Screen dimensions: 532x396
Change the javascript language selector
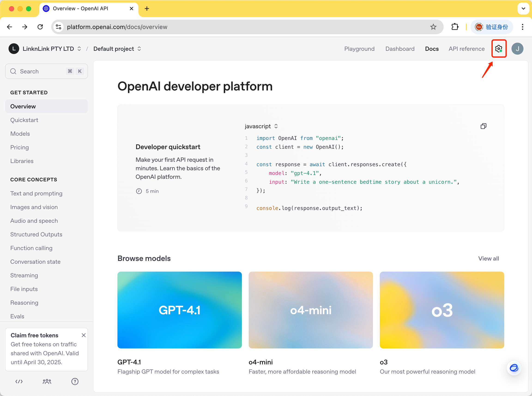261,126
